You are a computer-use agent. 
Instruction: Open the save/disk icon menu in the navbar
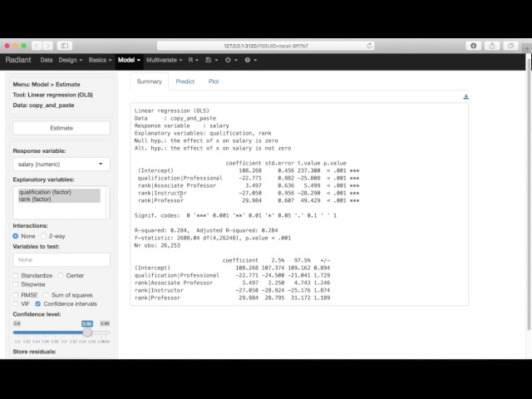pos(211,60)
